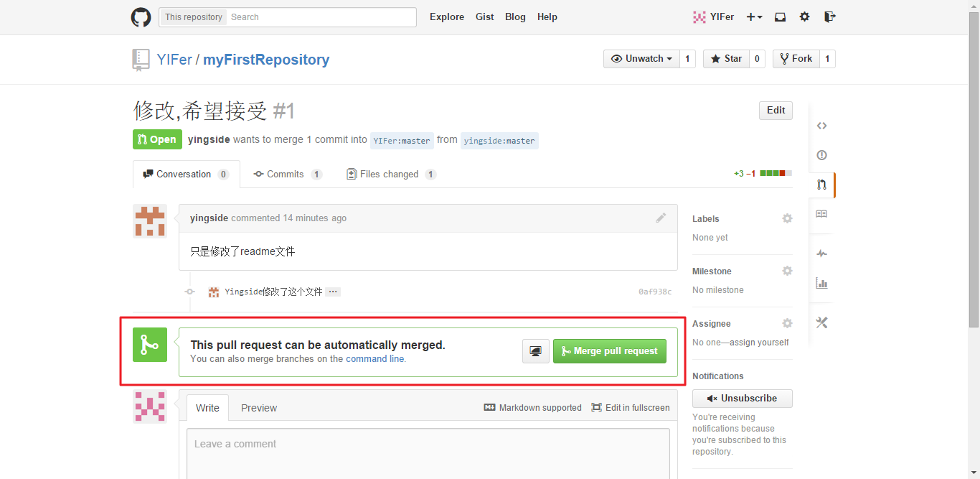
Task: Click the YIFer:master branch label
Action: pyautogui.click(x=402, y=141)
